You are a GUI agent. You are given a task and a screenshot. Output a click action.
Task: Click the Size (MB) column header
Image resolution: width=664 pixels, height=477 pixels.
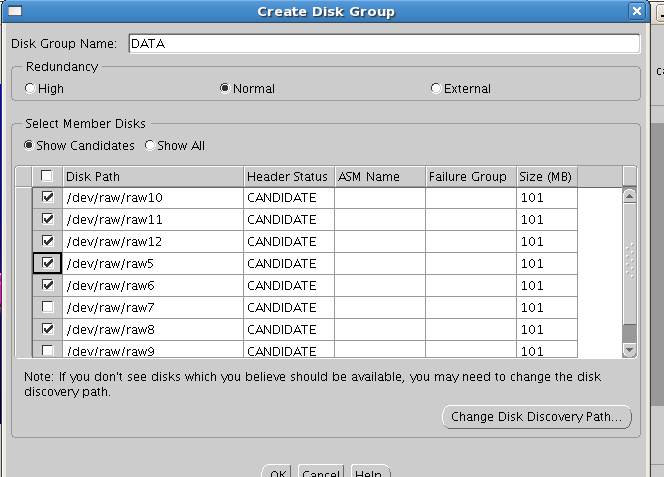point(547,176)
